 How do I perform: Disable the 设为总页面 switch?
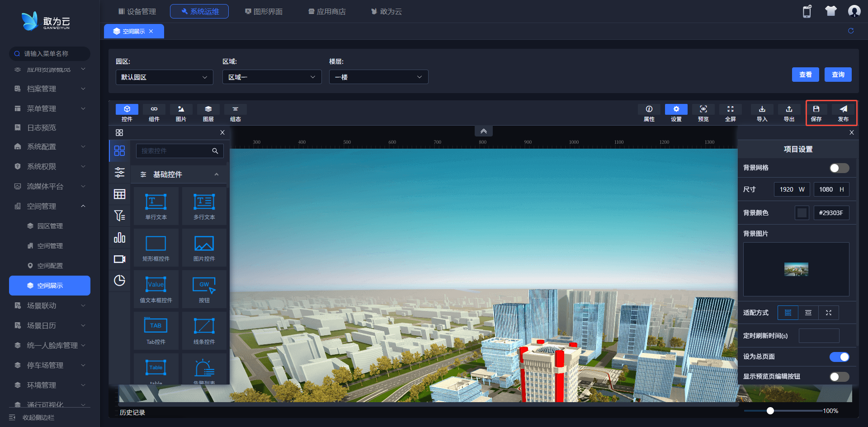(x=839, y=357)
